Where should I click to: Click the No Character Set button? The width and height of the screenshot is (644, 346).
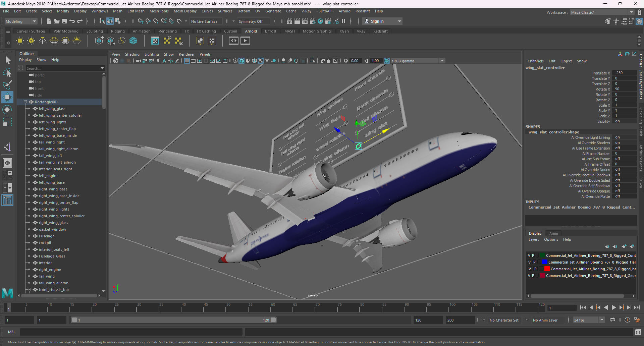coord(504,320)
